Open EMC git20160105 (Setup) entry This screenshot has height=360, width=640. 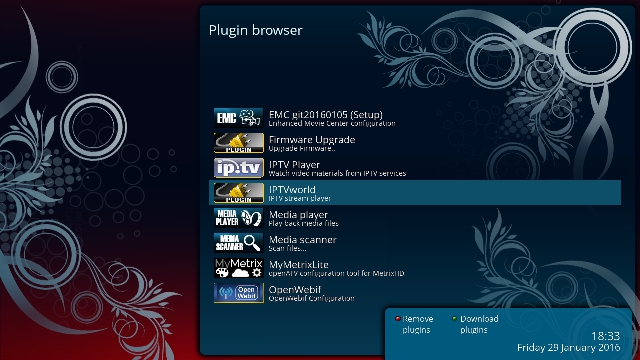click(415, 118)
